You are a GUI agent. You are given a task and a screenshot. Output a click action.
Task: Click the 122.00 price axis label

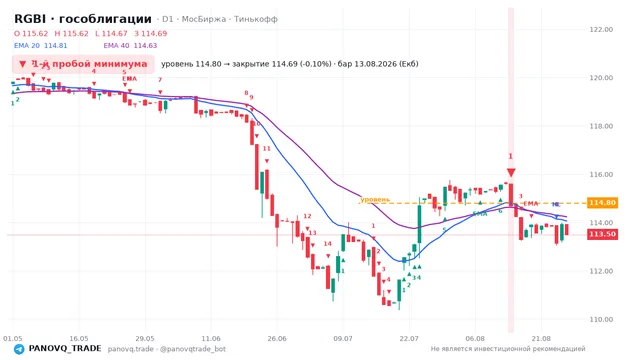[601, 29]
